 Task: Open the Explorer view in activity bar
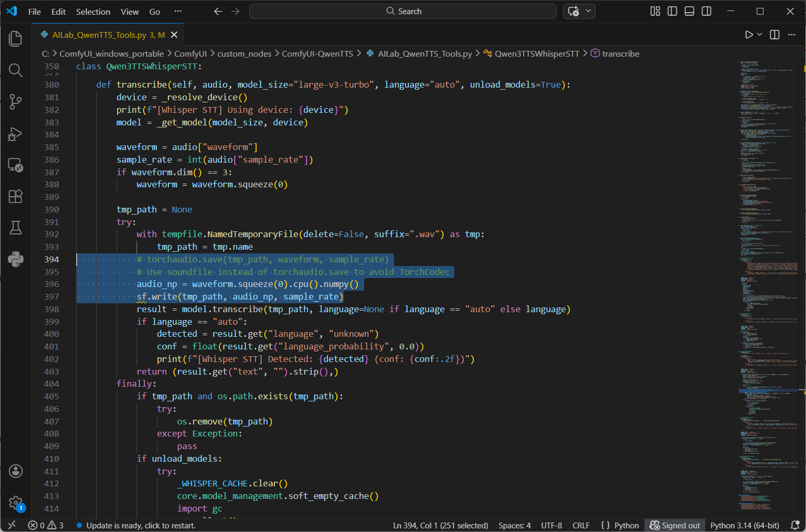16,39
